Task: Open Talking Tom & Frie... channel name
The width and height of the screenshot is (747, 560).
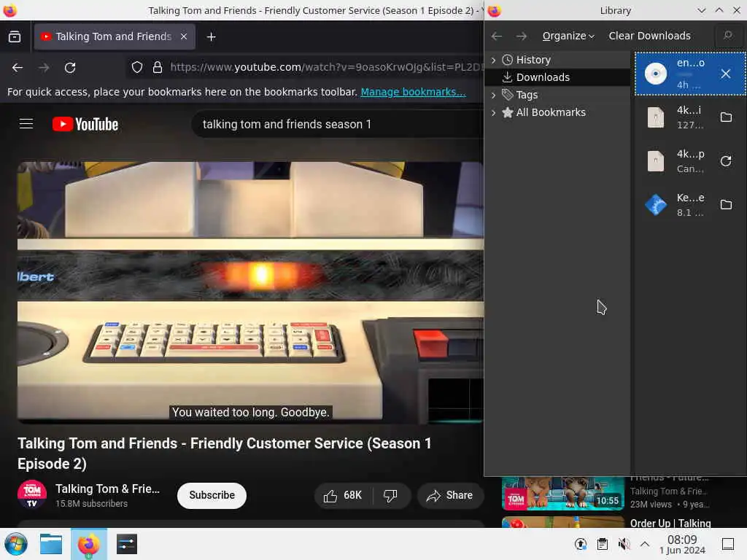Action: point(108,489)
